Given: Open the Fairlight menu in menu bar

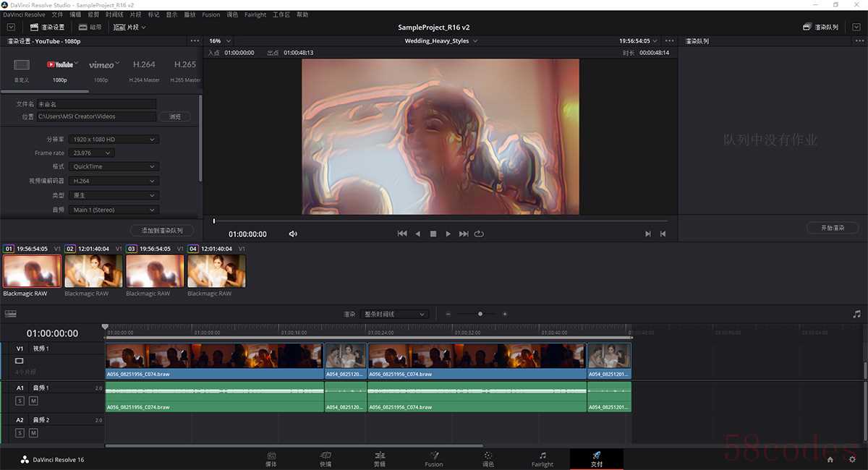Looking at the screenshot, I should click(255, 14).
